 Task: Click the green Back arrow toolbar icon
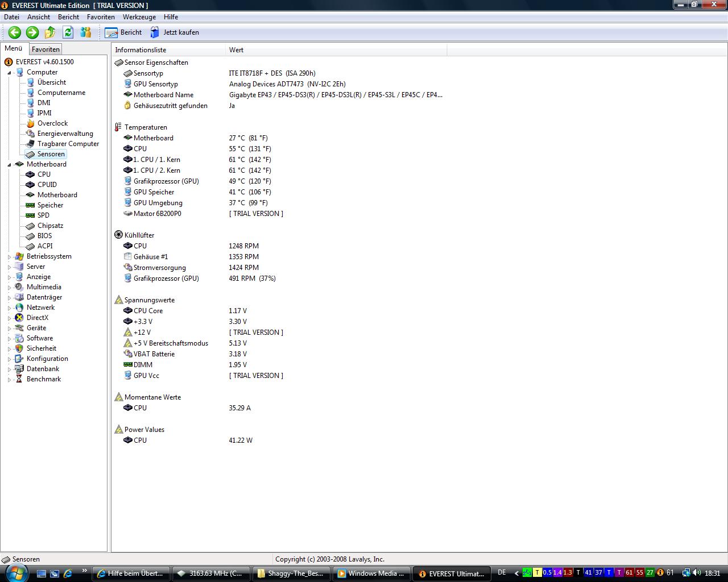15,32
